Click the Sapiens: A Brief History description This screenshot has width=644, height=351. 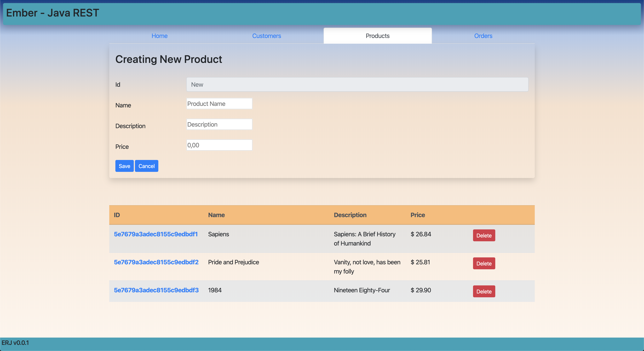[x=365, y=239]
